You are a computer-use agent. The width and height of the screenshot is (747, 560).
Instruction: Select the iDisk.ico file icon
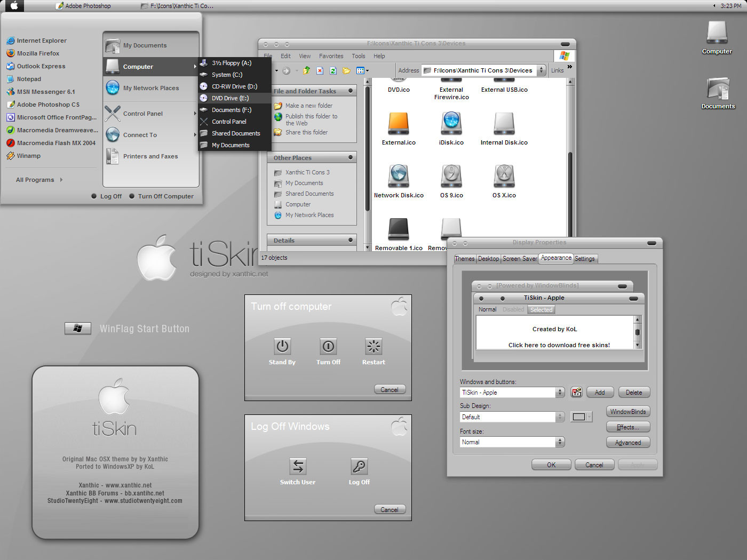point(451,124)
